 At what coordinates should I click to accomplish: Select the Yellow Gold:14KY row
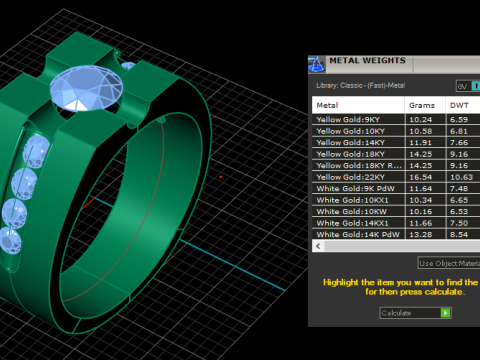pos(396,142)
